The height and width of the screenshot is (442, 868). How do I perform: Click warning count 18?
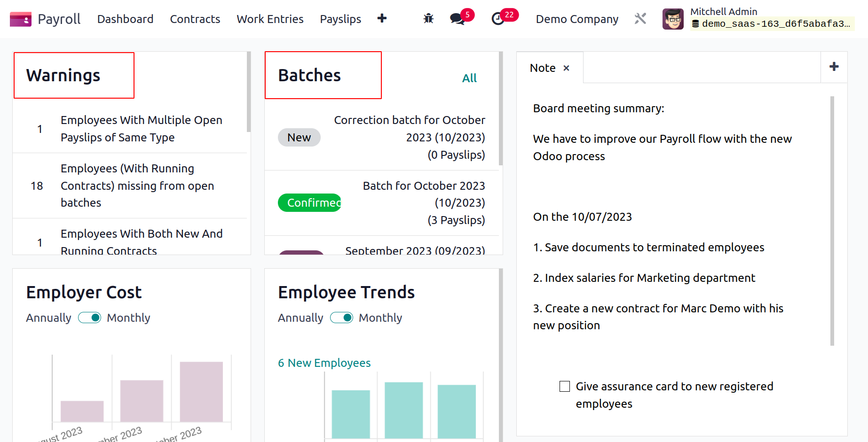click(37, 186)
